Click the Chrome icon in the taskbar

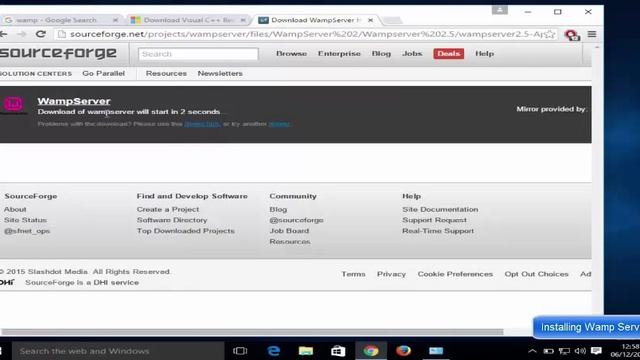point(371,351)
